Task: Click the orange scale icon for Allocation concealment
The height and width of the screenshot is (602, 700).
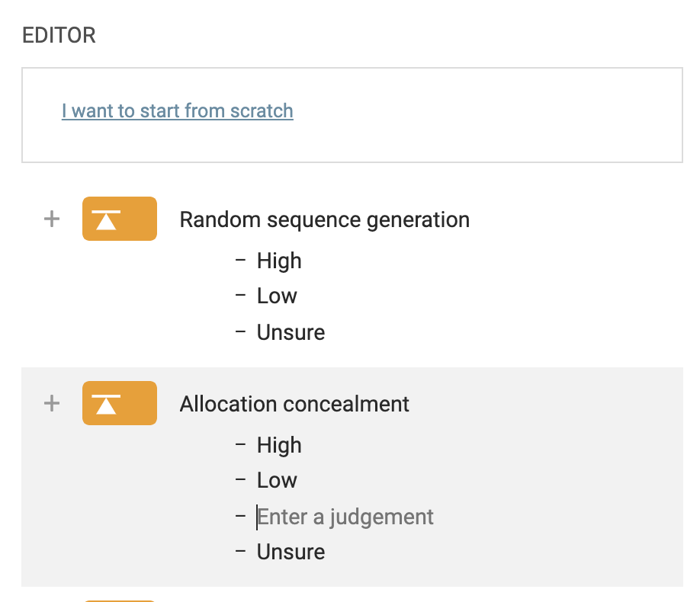Action: tap(120, 403)
